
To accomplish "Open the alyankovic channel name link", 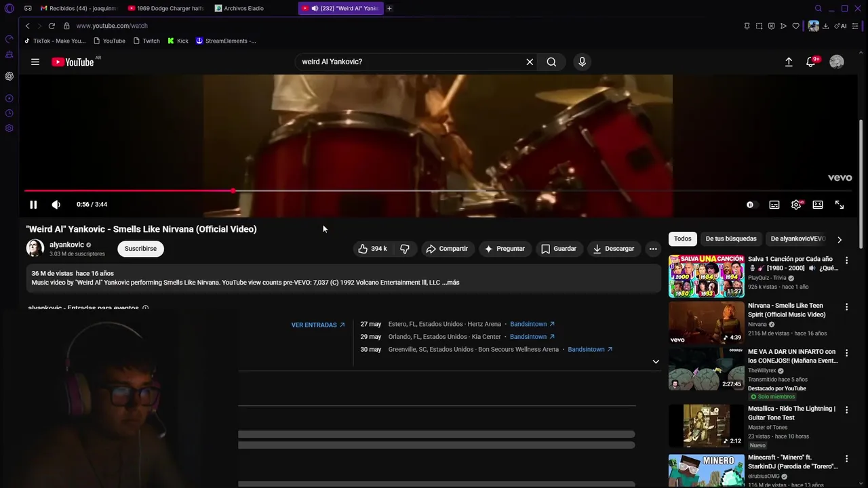I will pos(66,245).
